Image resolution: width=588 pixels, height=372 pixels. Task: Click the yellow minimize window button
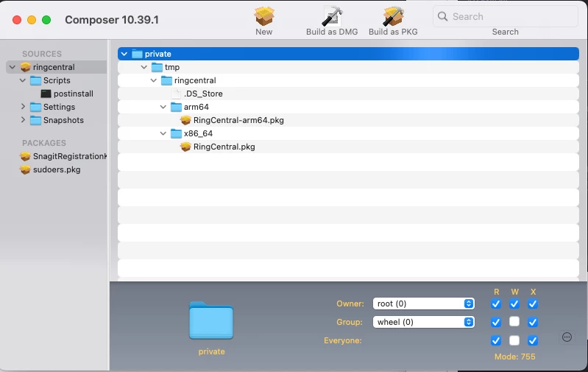coord(32,20)
